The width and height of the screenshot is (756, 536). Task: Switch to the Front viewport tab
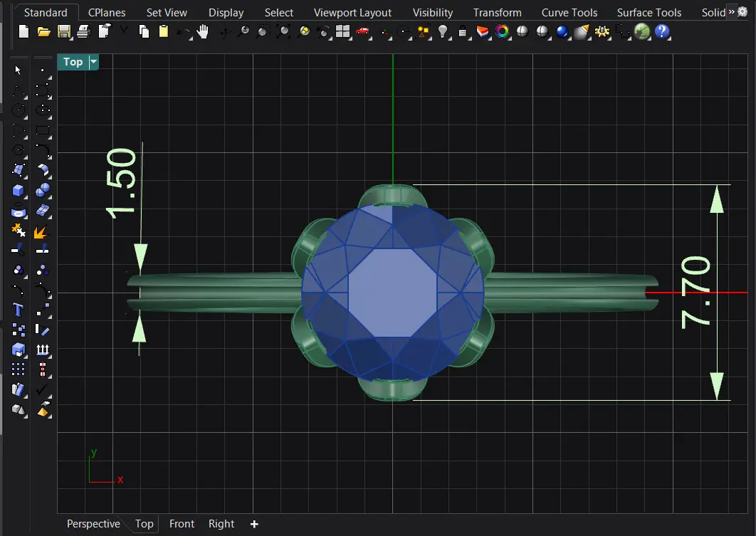(x=182, y=524)
